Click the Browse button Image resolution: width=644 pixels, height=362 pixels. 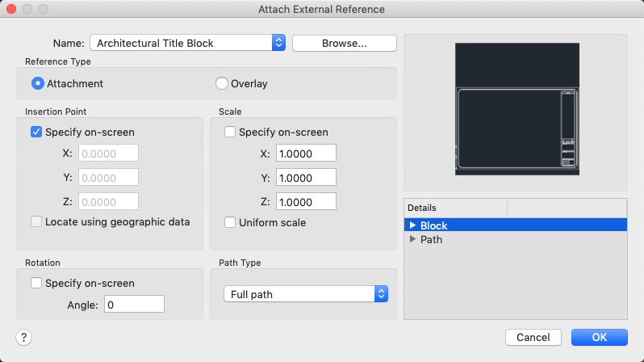[344, 43]
